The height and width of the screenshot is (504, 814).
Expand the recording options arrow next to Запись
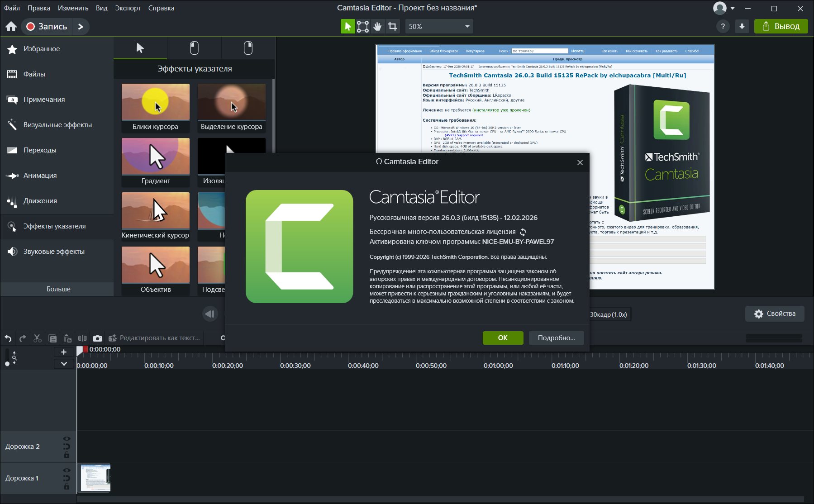pyautogui.click(x=81, y=27)
